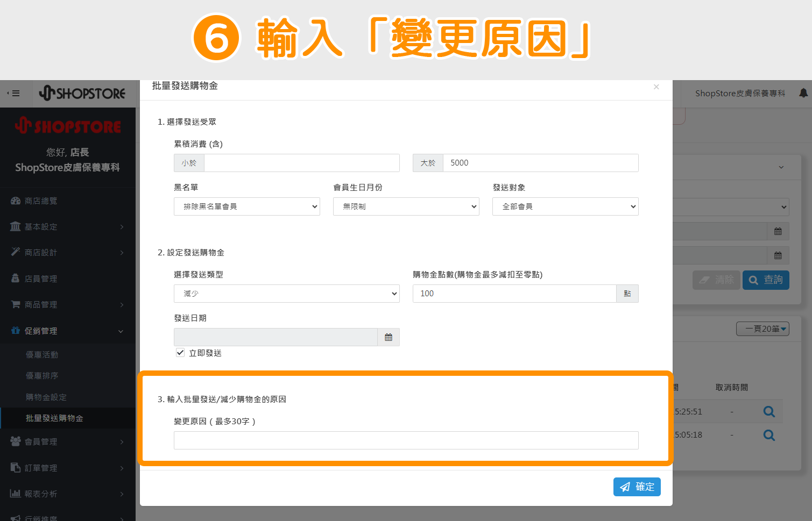Open the 發送日期 calendar icon
Screen dimensions: 812x521
pos(389,337)
